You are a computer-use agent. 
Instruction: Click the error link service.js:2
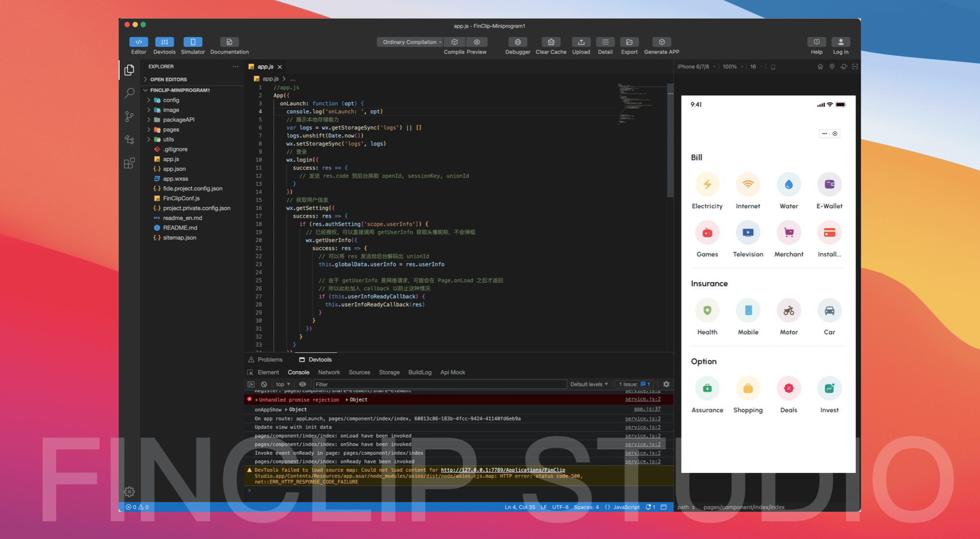click(x=642, y=399)
